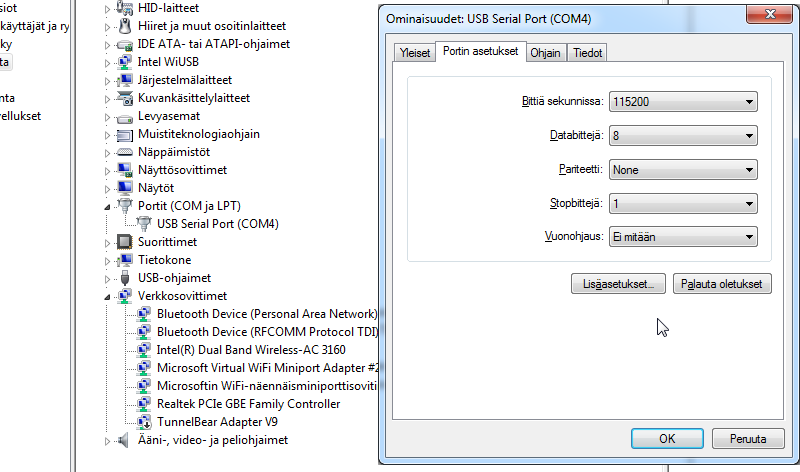Viewport: 800px width, 472px height.
Task: Collapse the Verkkosovittimet tree node
Action: point(108,296)
